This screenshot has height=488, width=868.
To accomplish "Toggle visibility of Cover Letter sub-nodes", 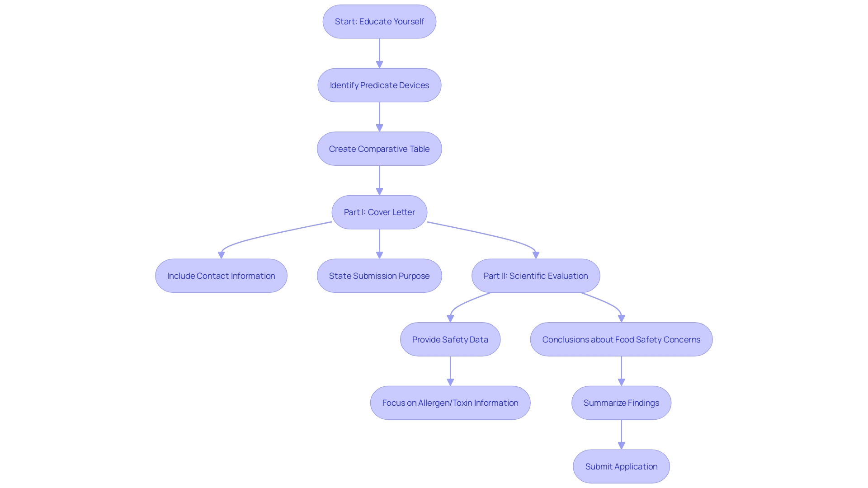I will (379, 212).
